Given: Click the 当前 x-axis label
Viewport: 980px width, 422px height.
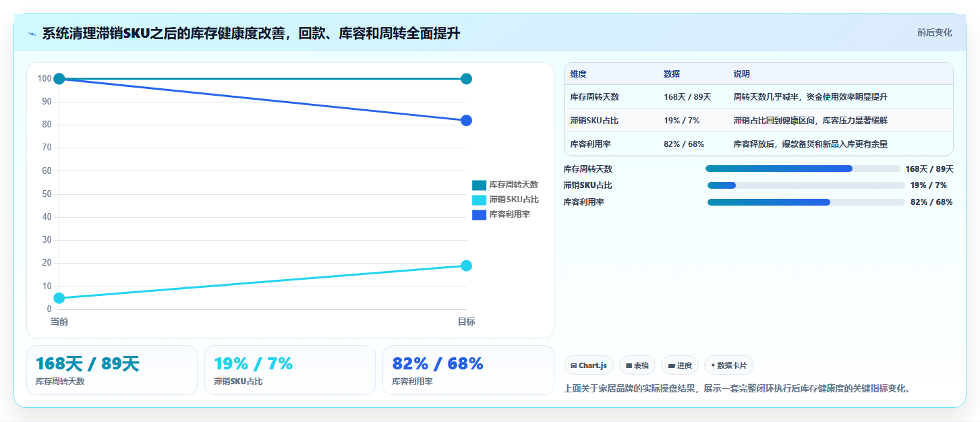Looking at the screenshot, I should point(59,322).
